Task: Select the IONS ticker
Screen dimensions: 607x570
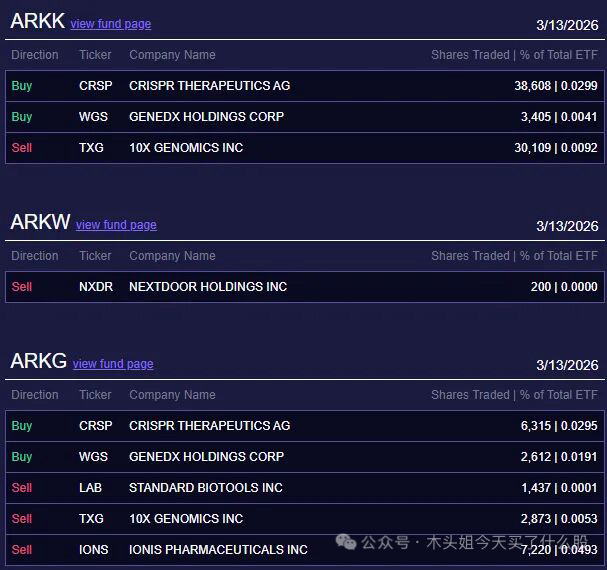Action: (x=94, y=549)
